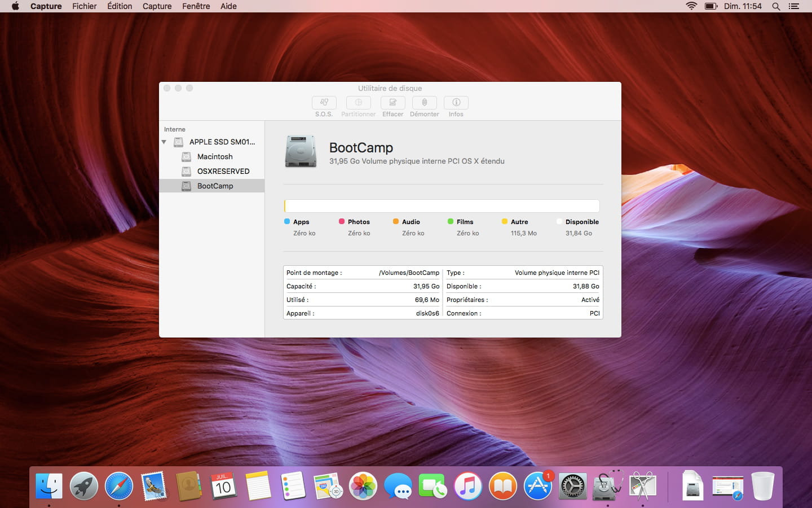Open Maps from the Dock
812x508 pixels.
[328, 486]
